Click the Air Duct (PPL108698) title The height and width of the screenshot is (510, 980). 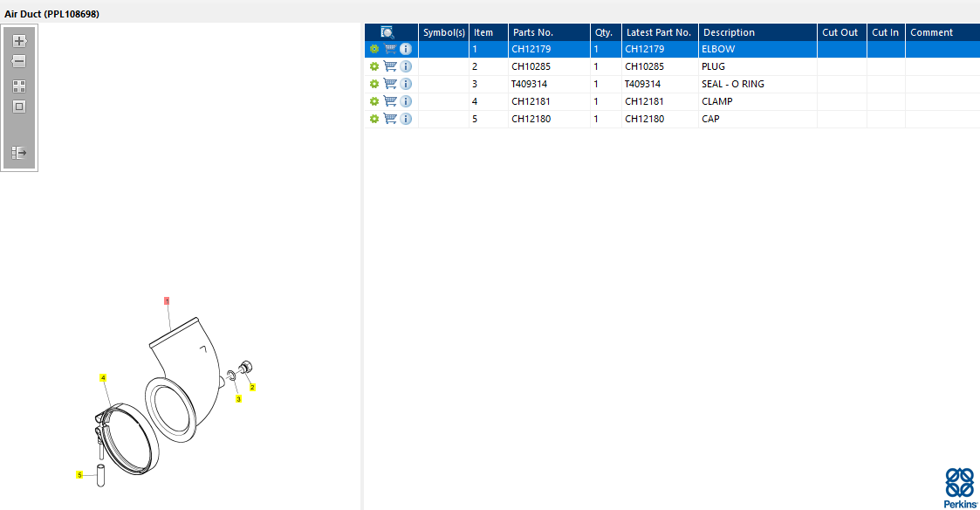click(51, 14)
